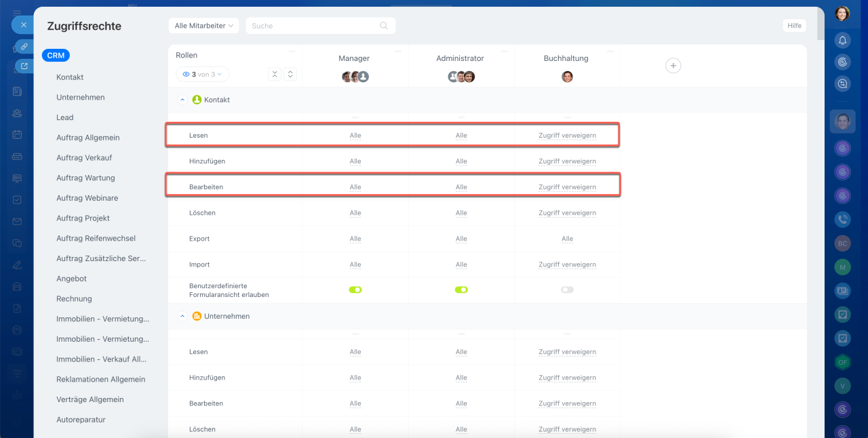
Task: Click the copy link icon beside the panel
Action: tap(24, 46)
